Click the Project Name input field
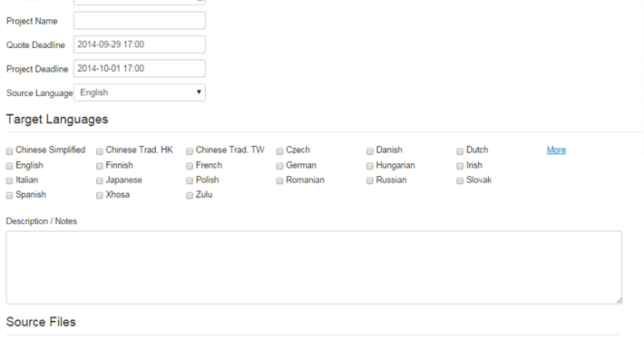This screenshot has height=340, width=644. 140,21
